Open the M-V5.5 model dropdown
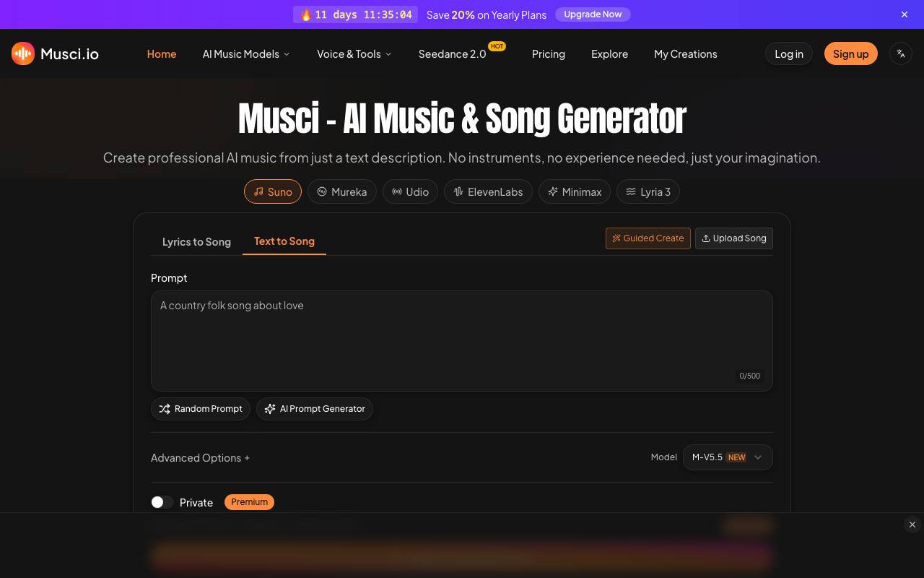Screen dimensions: 924x578 tap(728, 457)
